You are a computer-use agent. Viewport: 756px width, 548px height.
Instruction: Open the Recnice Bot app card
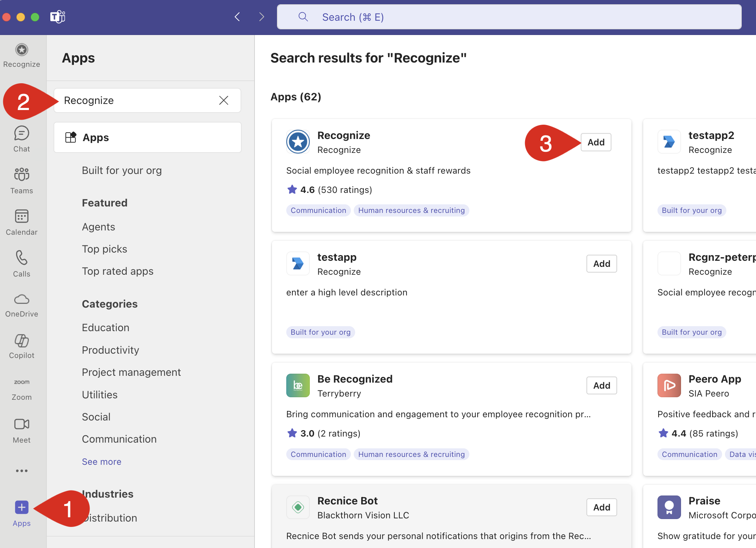tap(451, 516)
